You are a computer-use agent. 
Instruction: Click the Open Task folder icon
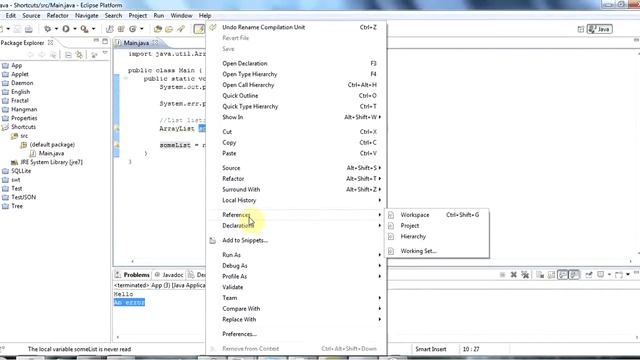tap(169, 29)
